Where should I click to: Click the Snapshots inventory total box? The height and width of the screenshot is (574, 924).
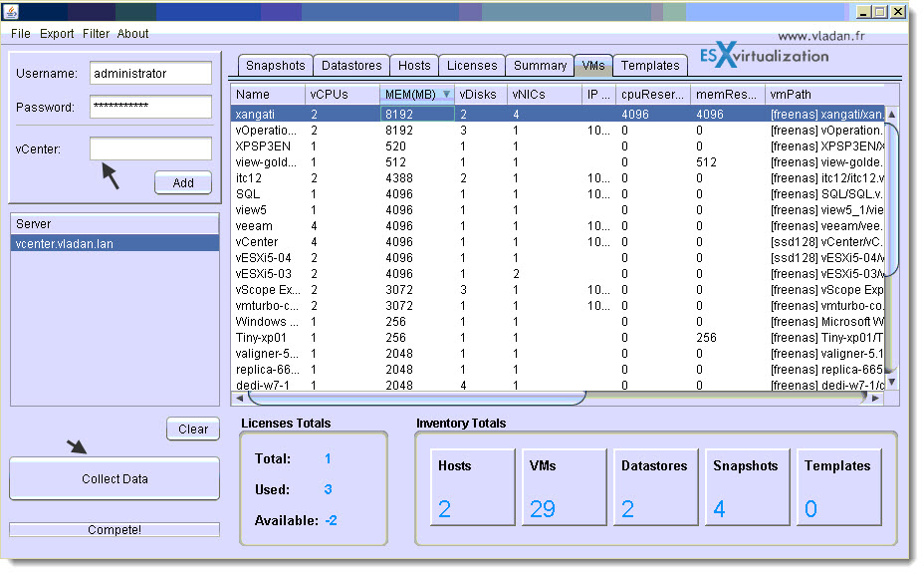click(x=747, y=487)
